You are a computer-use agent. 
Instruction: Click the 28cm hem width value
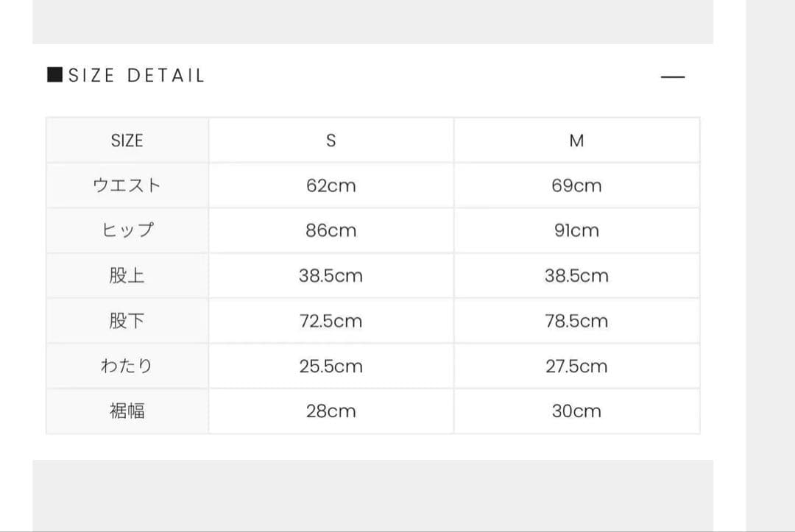click(x=331, y=411)
